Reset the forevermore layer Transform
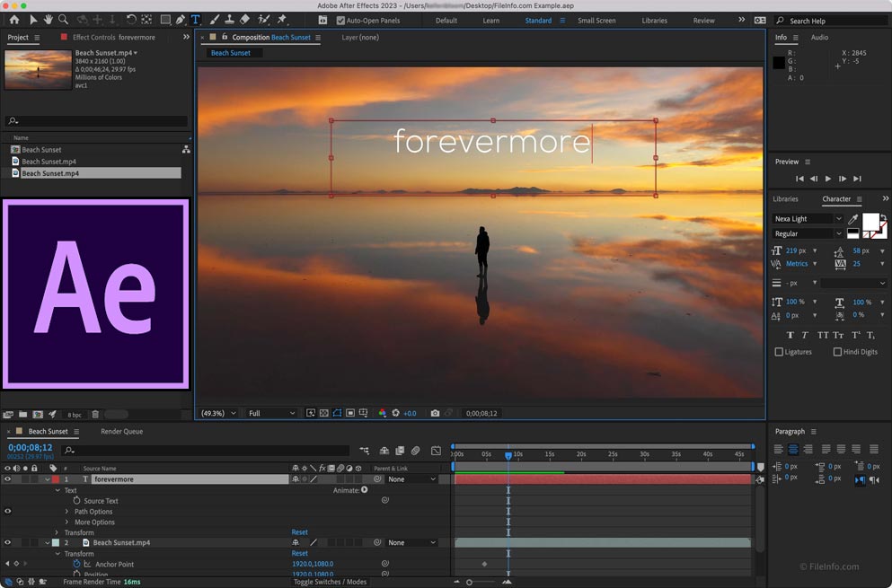 [299, 532]
